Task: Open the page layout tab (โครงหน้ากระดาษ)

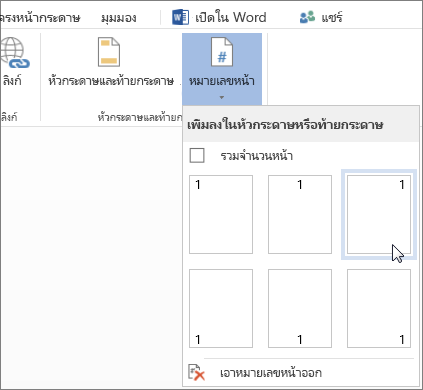Action: pyautogui.click(x=40, y=17)
